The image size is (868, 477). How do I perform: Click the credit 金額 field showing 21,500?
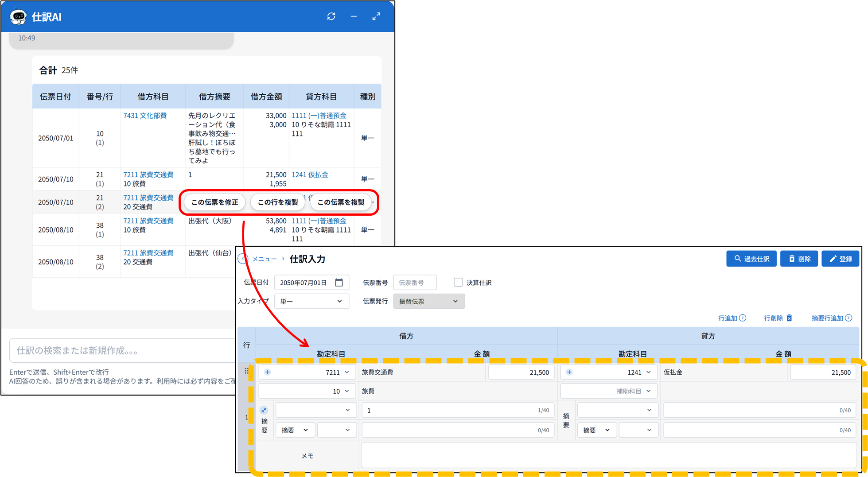click(823, 372)
